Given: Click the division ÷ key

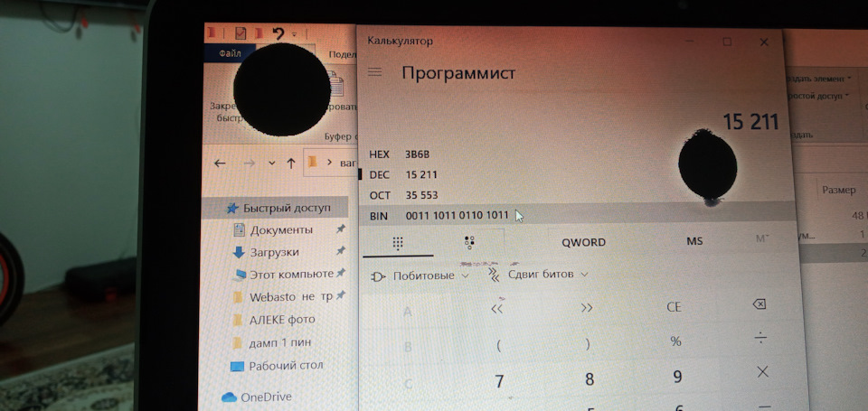Looking at the screenshot, I should pyautogui.click(x=761, y=338).
